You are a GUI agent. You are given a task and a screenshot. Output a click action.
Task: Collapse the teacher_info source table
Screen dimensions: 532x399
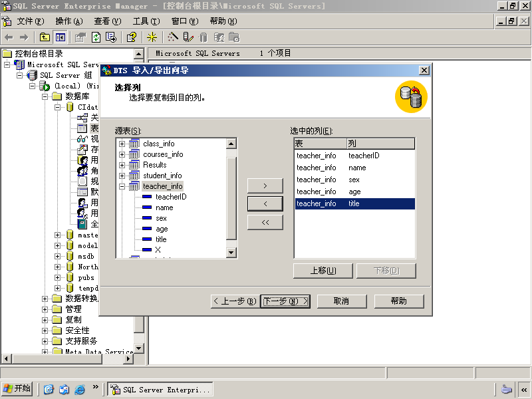point(122,186)
